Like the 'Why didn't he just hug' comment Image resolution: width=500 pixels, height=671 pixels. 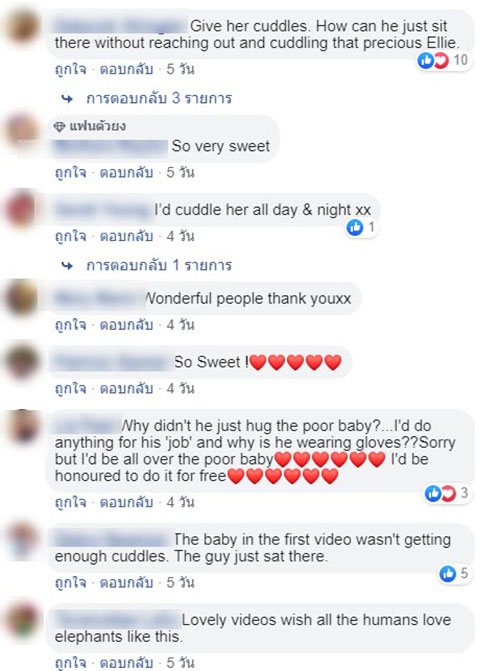pos(71,502)
